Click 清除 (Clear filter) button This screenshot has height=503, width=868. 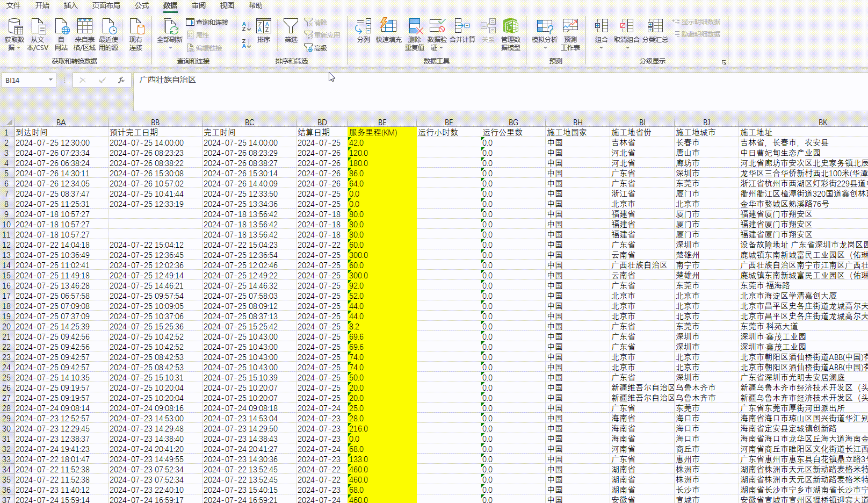316,22
